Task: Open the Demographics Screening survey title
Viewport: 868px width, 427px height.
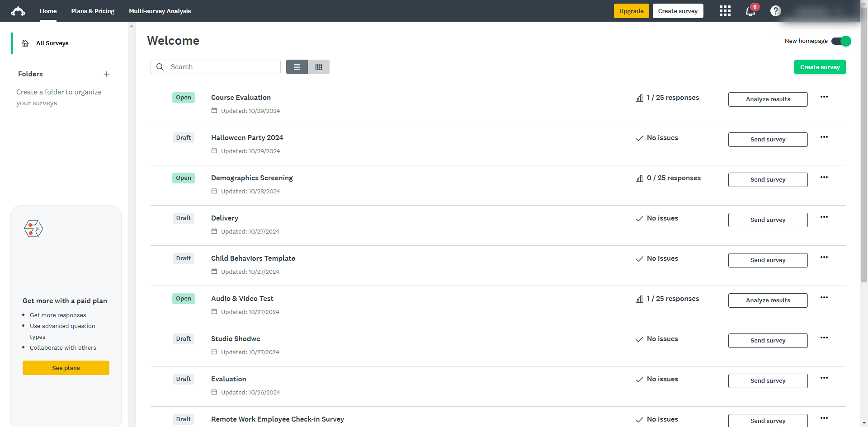Action: coord(252,178)
